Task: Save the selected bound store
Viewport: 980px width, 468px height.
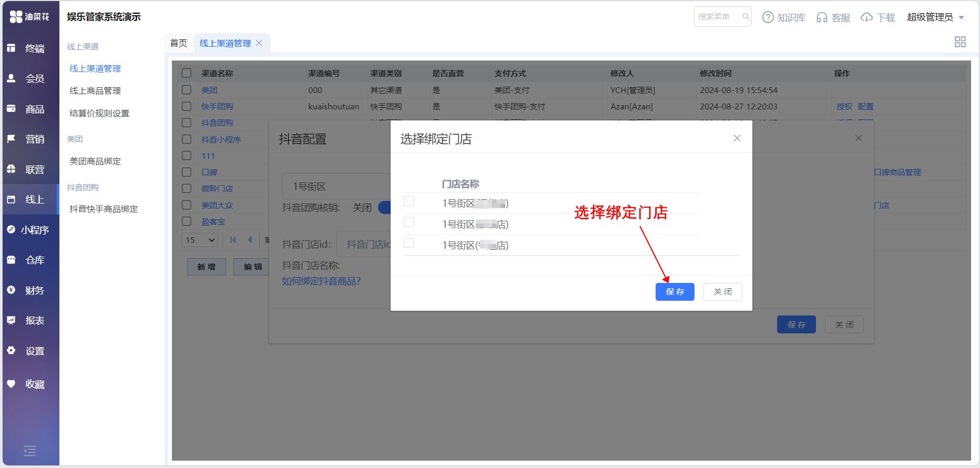Action: [675, 292]
